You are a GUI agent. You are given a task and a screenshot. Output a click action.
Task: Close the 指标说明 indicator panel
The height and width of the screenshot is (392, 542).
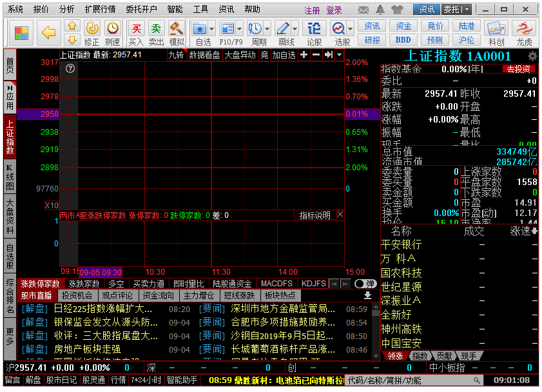(x=340, y=215)
